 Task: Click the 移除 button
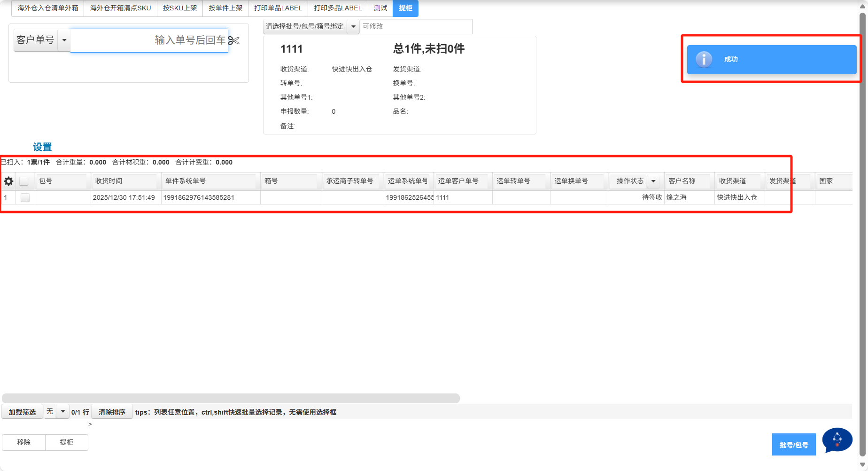pyautogui.click(x=24, y=442)
